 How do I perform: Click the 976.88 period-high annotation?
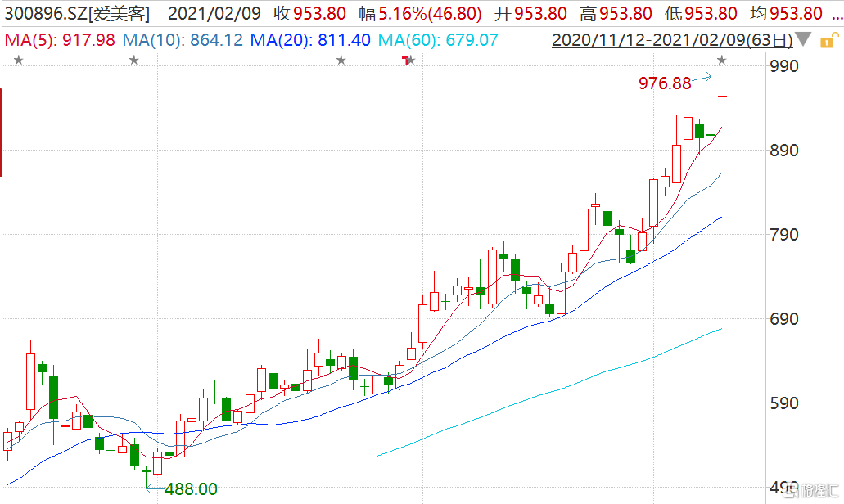coord(665,83)
